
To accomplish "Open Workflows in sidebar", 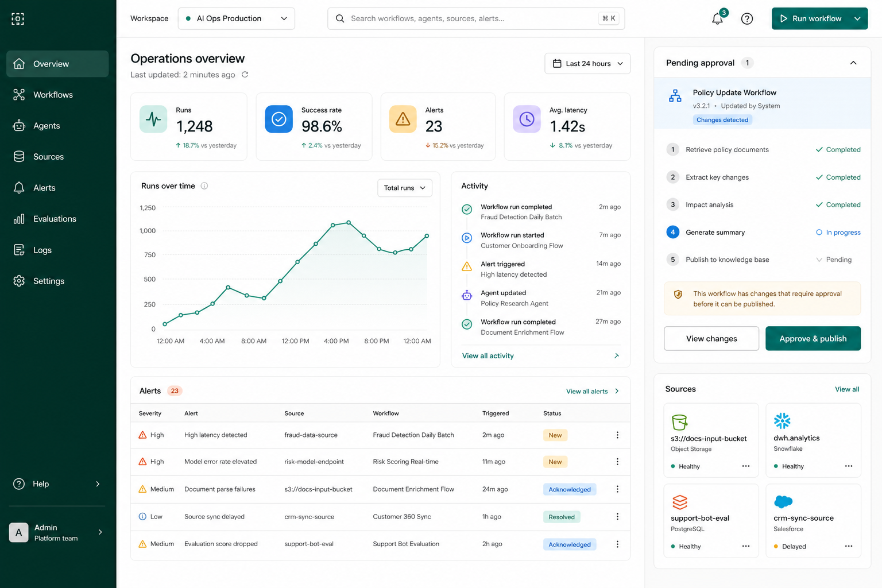I will [57, 95].
